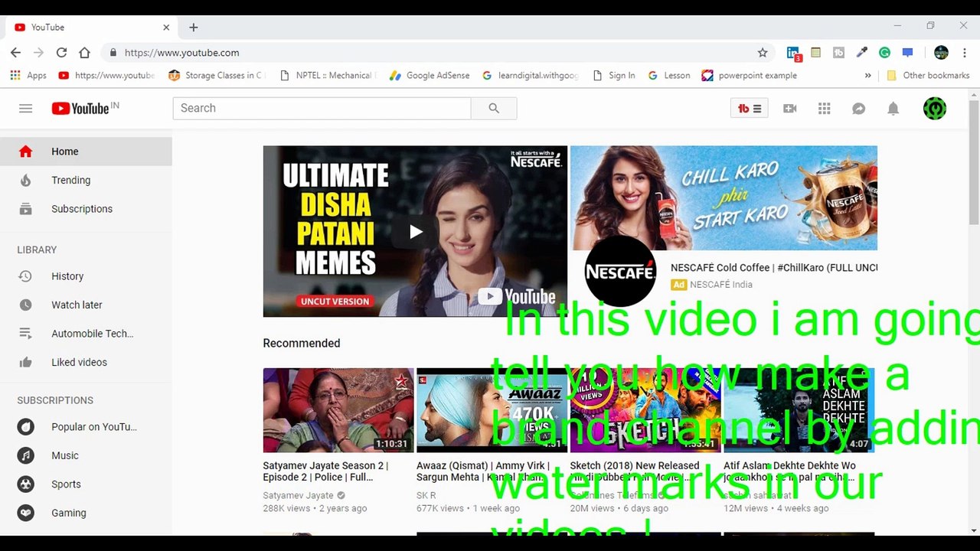Viewport: 980px width, 551px height.
Task: Open the Other bookmarks folder
Action: pyautogui.click(x=928, y=76)
